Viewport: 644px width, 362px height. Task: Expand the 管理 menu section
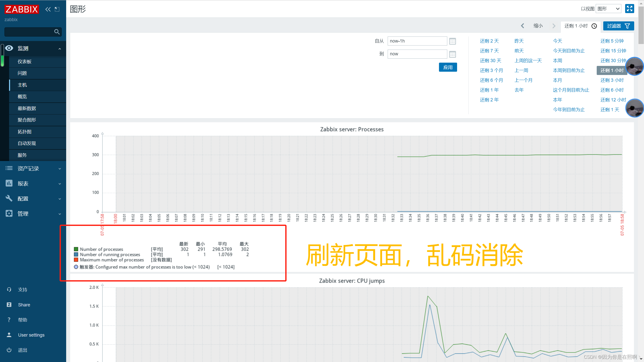pyautogui.click(x=60, y=214)
